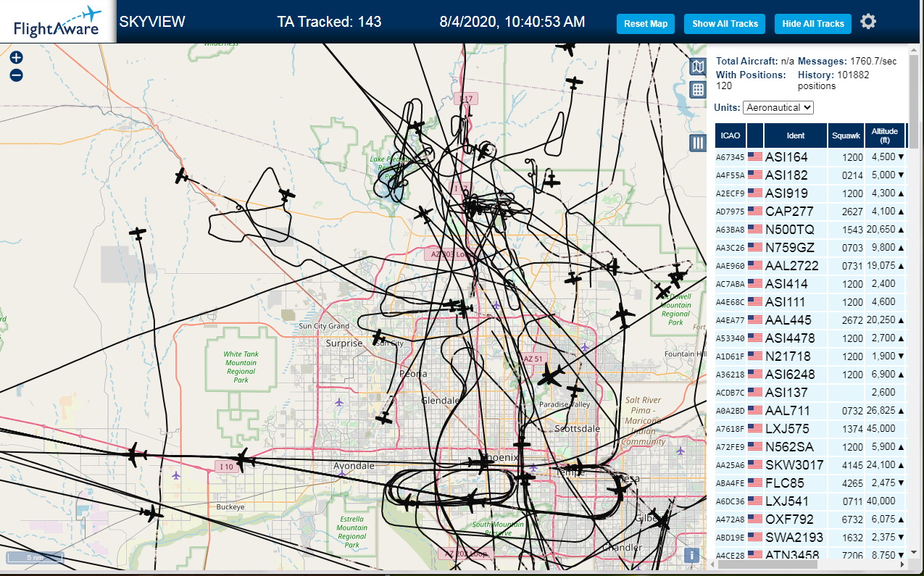Click the grid overlay icon on map

[x=698, y=90]
